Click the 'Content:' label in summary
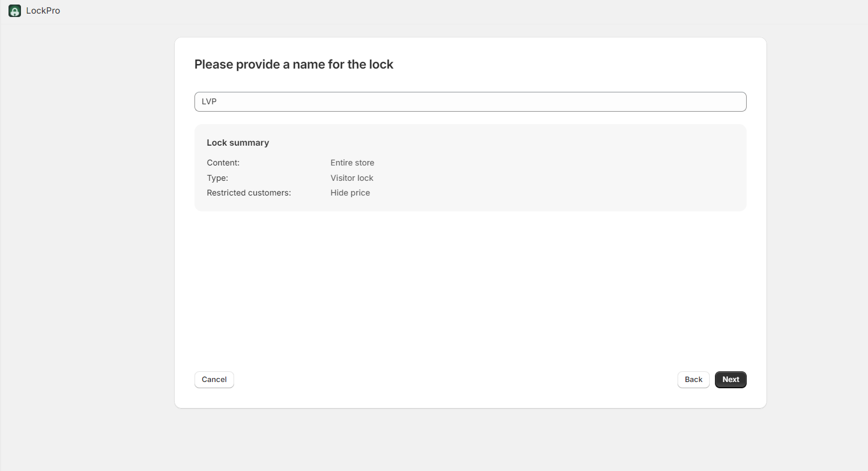Screen dimensions: 868x471 click(x=223, y=163)
